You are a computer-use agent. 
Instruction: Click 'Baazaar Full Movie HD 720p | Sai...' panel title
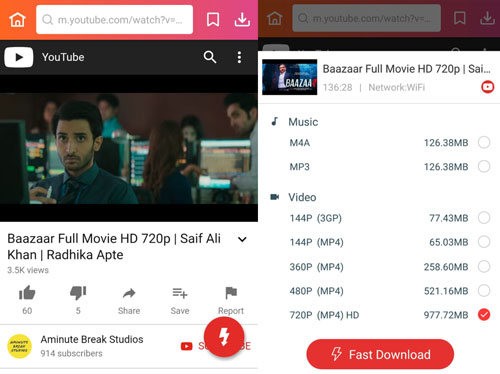pos(406,69)
